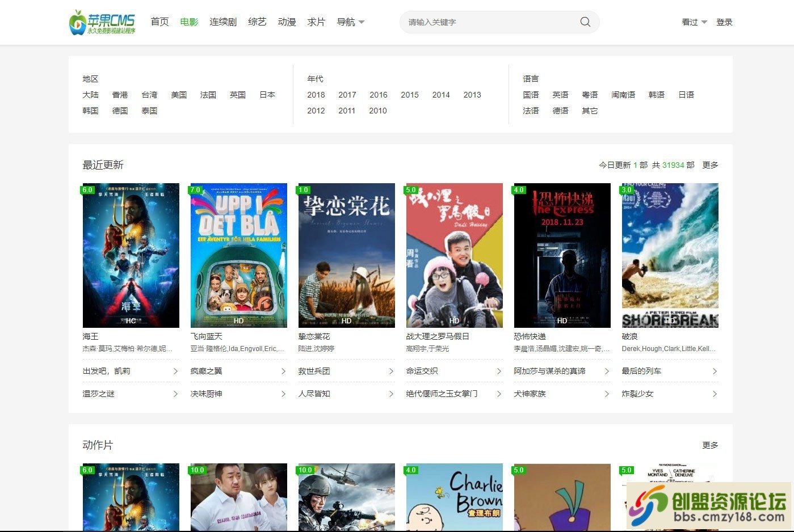The width and height of the screenshot is (794, 532).
Task: Filter by language 国语
Action: coord(531,95)
